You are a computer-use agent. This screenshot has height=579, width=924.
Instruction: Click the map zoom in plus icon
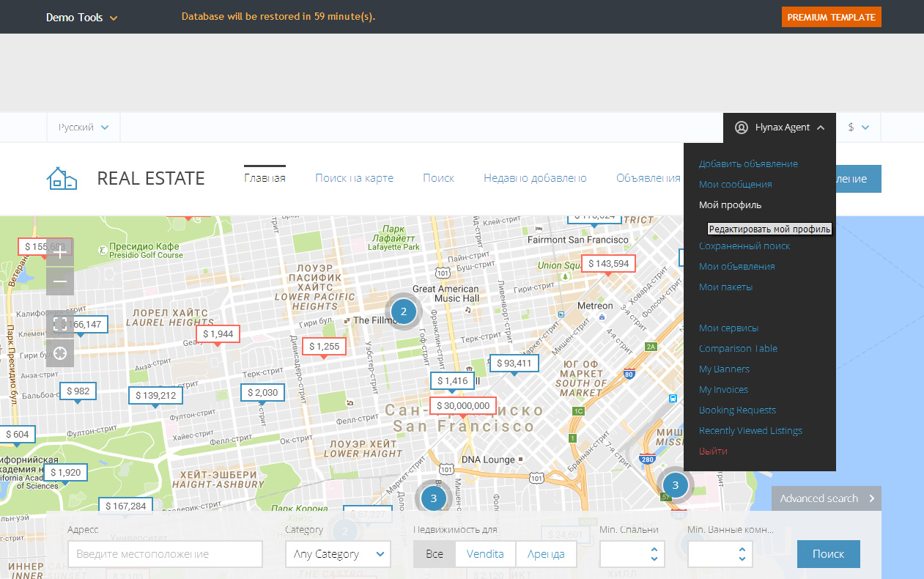coord(60,253)
